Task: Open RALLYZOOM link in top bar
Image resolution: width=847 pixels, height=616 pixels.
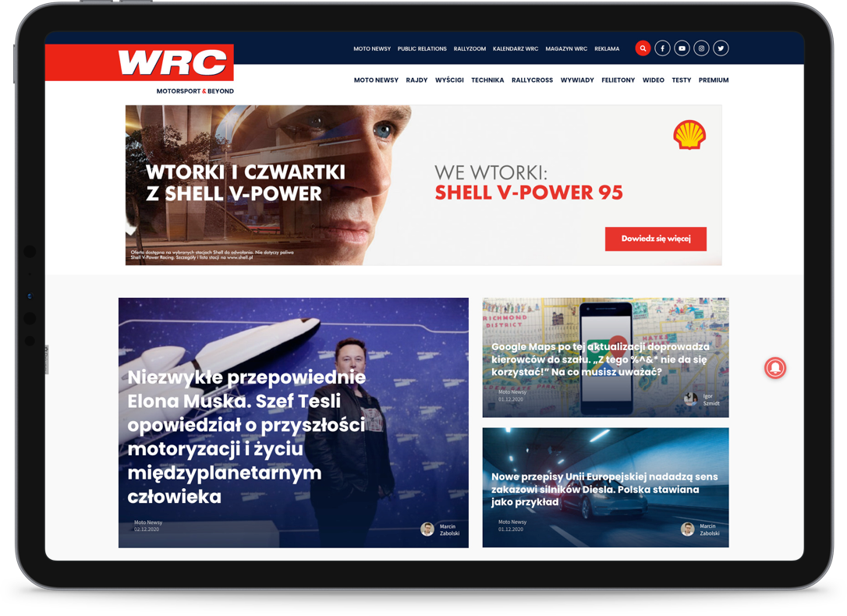Action: point(470,48)
